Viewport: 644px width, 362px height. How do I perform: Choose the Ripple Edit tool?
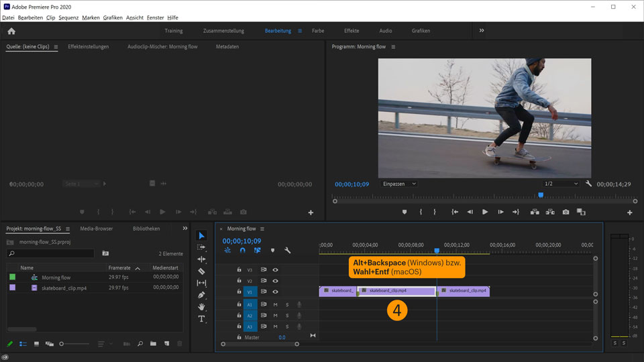click(x=201, y=259)
